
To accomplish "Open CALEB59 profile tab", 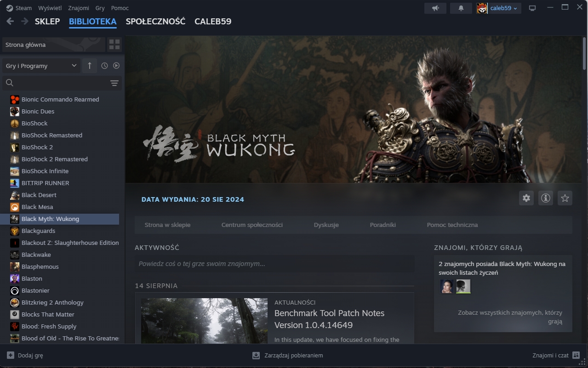I will (x=213, y=22).
